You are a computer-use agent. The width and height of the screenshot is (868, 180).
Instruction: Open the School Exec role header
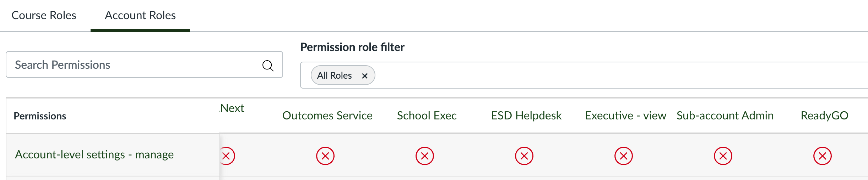[427, 116]
